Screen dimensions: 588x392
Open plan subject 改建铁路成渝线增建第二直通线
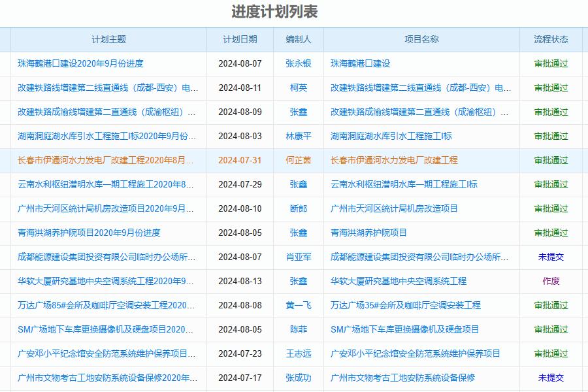[106, 112]
